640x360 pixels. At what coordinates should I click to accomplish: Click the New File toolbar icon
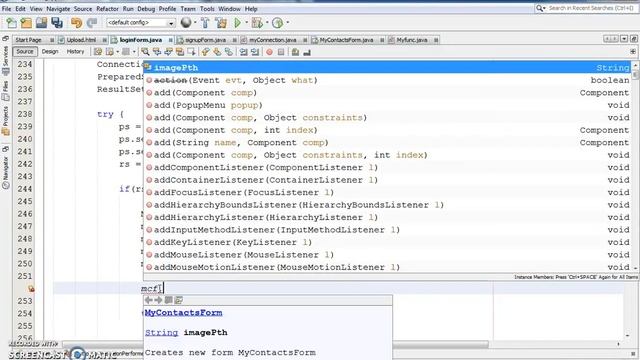coord(11,23)
